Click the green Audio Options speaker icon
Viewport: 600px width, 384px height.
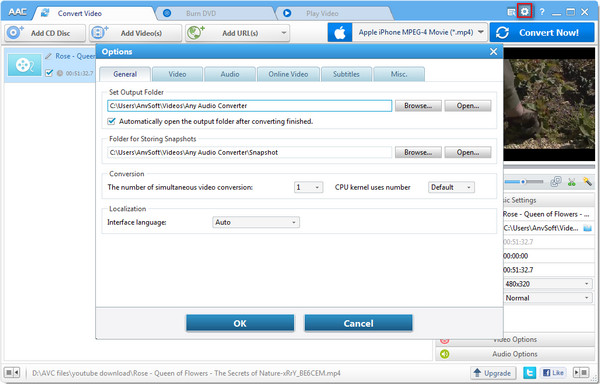click(444, 354)
